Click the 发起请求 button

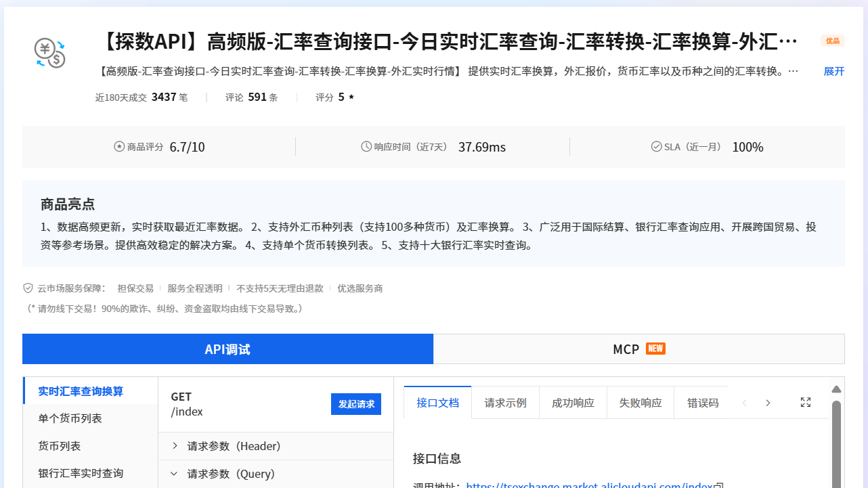[356, 403]
